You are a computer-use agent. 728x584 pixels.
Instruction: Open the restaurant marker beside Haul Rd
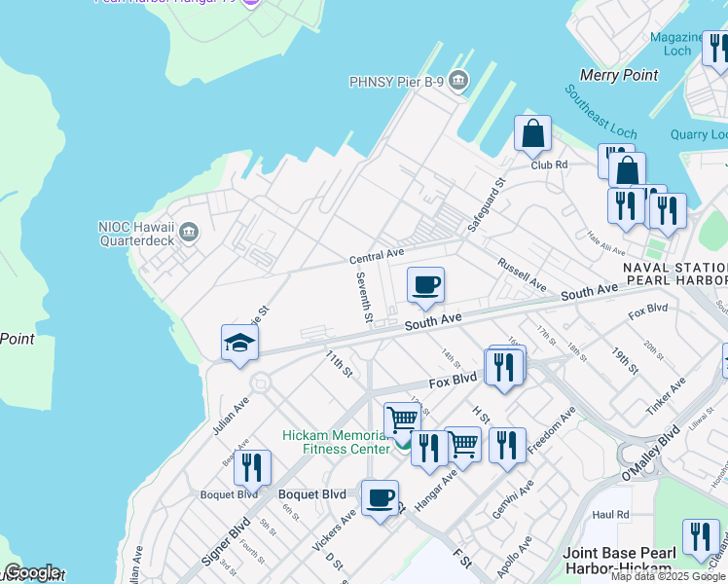pos(701,539)
